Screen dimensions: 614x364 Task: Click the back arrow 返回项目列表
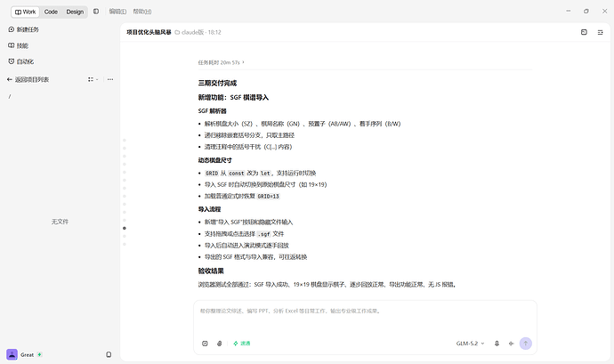coord(28,79)
